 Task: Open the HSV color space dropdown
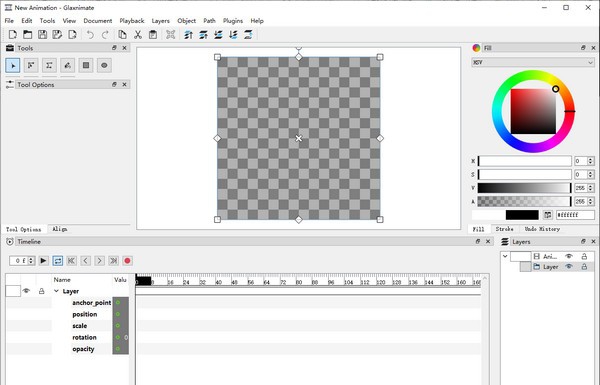point(533,62)
